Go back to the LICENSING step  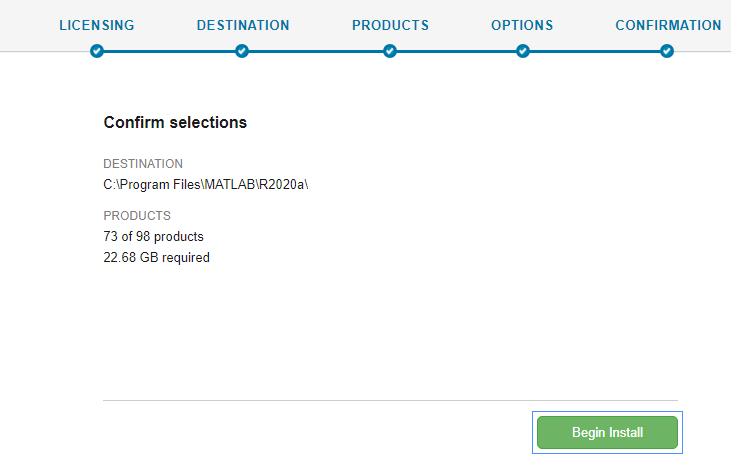coord(96,25)
